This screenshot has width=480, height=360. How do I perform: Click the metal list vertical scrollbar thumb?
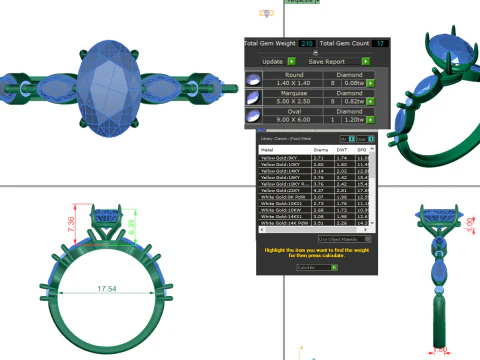pyautogui.click(x=372, y=165)
